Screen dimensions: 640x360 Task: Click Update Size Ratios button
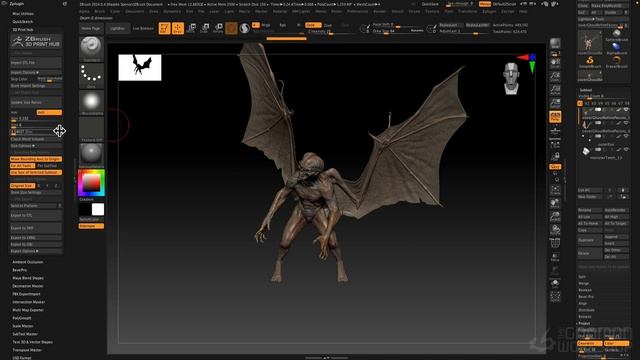coord(36,102)
